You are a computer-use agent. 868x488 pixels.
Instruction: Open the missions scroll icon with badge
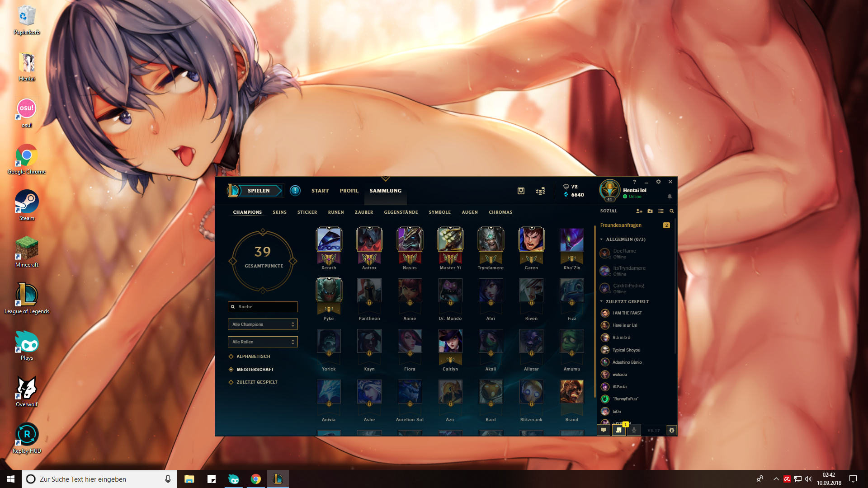pyautogui.click(x=619, y=430)
